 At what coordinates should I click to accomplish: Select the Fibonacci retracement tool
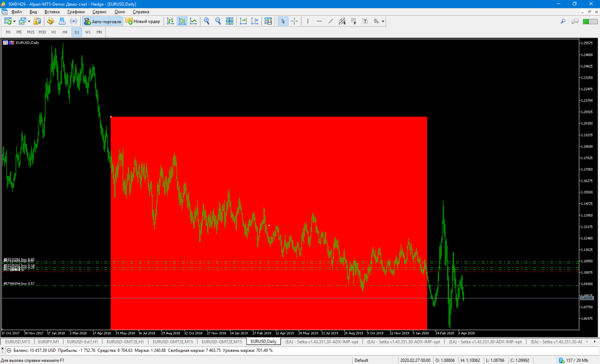pos(353,21)
